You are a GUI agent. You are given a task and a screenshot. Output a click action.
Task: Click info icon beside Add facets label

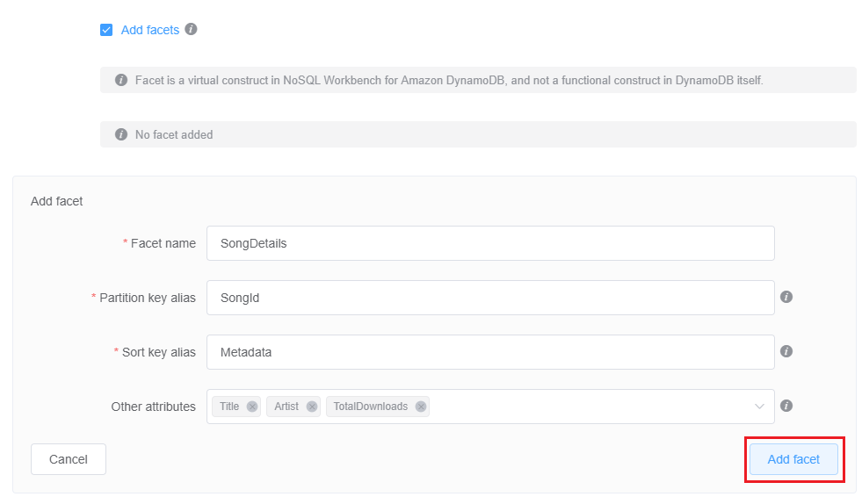click(191, 29)
